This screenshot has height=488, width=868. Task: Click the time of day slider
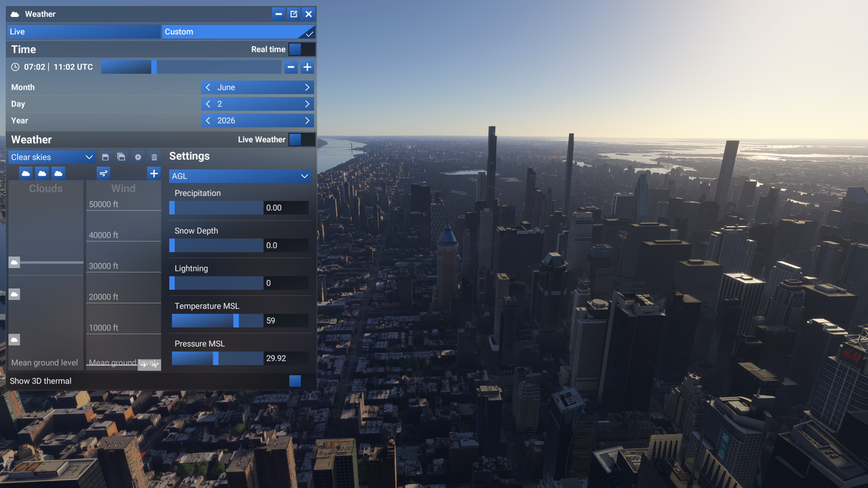click(x=191, y=67)
